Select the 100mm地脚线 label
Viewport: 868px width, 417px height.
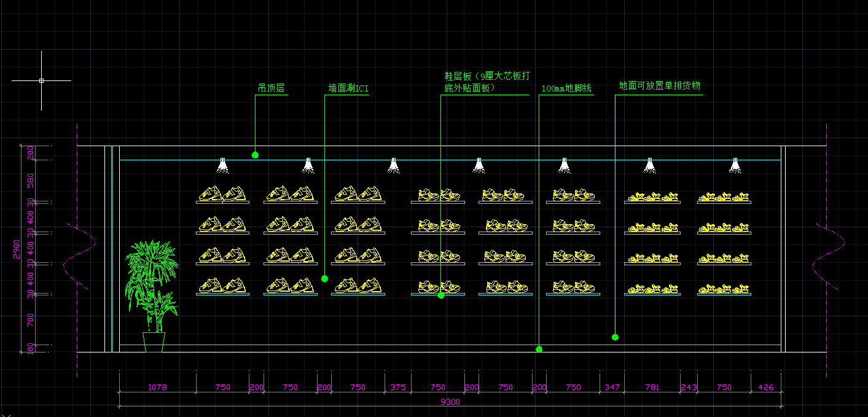tap(566, 88)
